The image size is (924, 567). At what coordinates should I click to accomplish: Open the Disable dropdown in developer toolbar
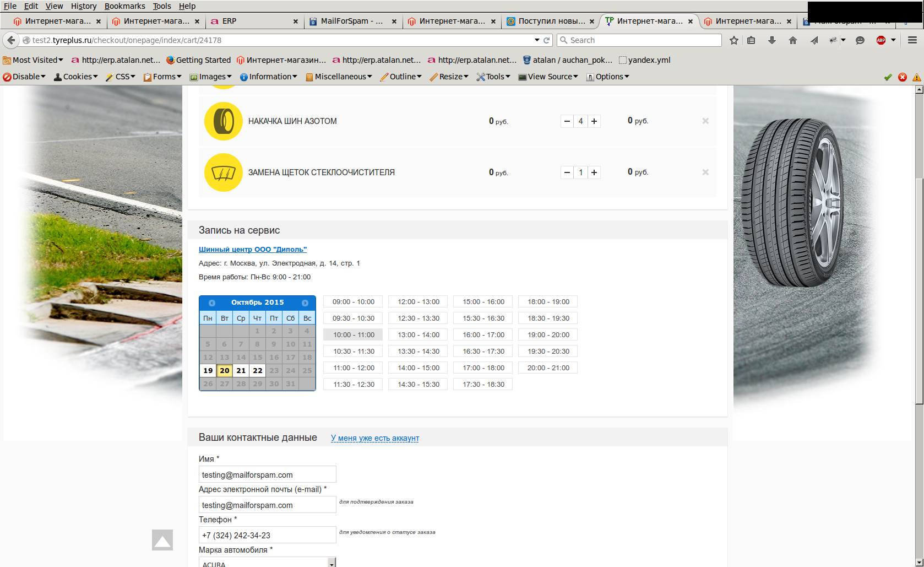click(24, 77)
